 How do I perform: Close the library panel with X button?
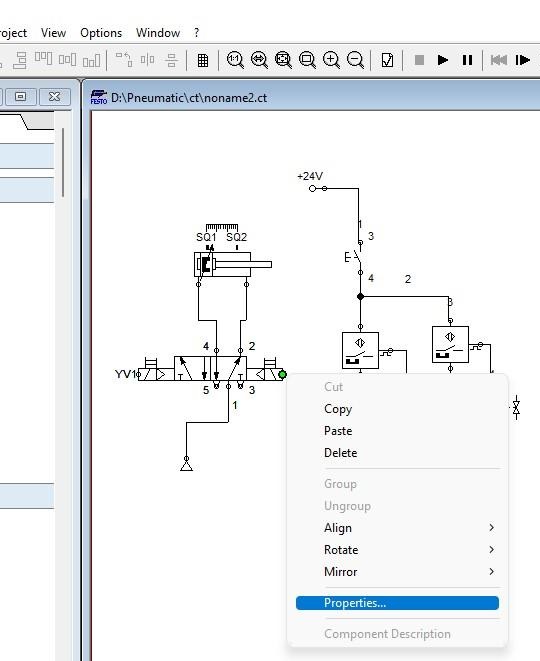54,97
